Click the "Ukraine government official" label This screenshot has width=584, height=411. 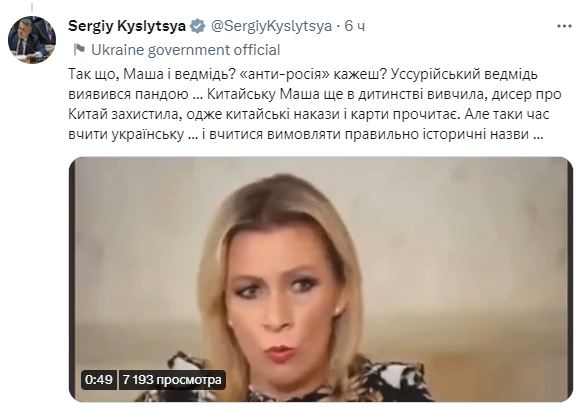point(185,50)
